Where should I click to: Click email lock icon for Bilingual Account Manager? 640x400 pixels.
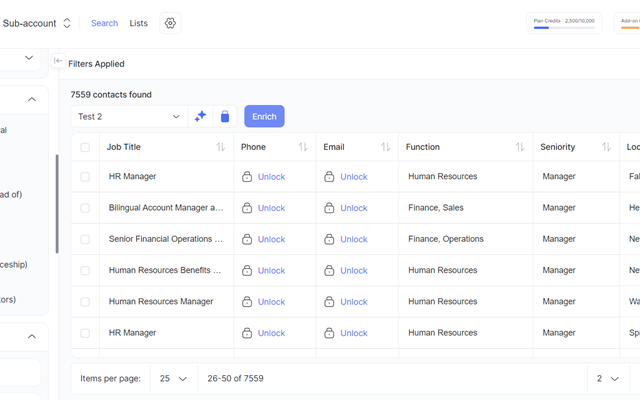coord(329,208)
